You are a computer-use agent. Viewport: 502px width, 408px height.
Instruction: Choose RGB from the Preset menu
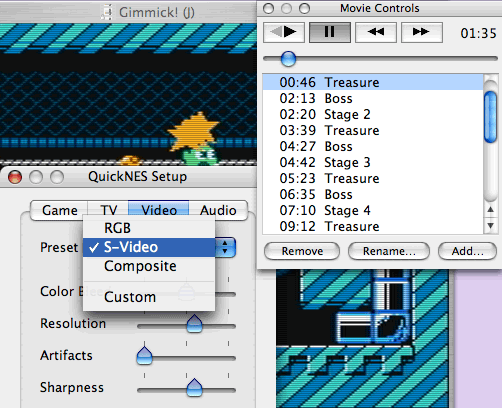tap(149, 228)
